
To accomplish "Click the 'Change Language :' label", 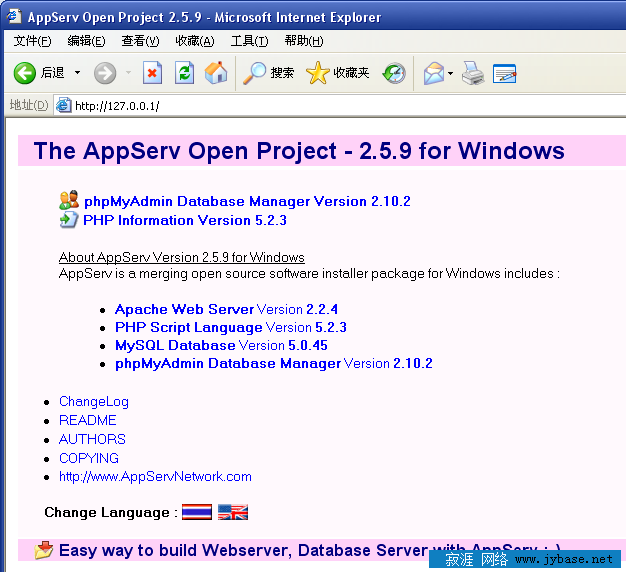I will tap(111, 513).
